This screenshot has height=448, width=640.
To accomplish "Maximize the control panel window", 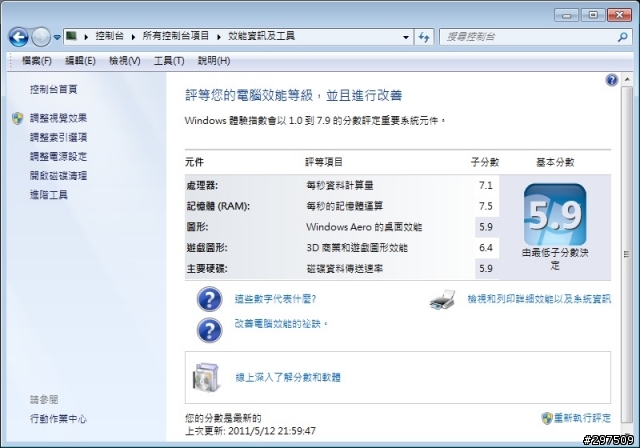I will pos(593,16).
